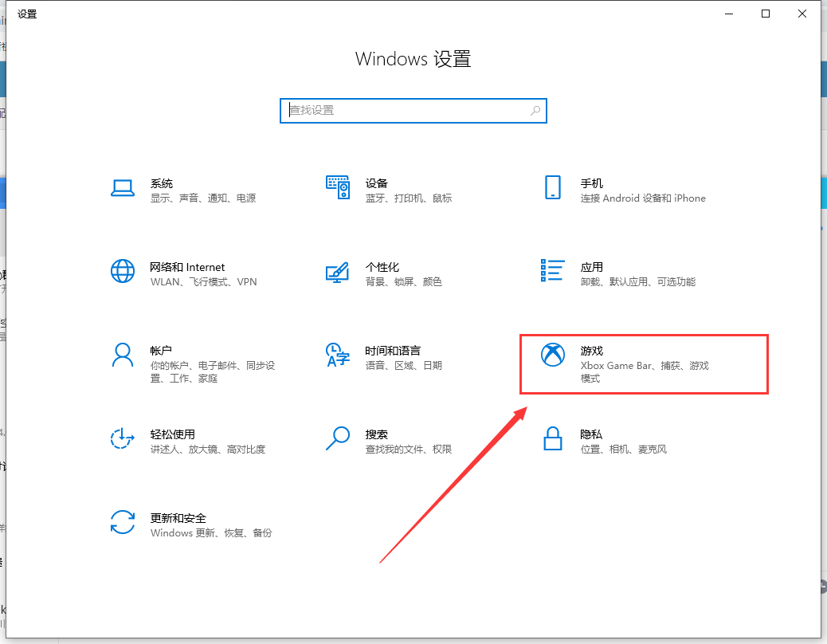This screenshot has height=644, width=827.
Task: Select the 网络和 Internet globe icon
Action: click(123, 272)
